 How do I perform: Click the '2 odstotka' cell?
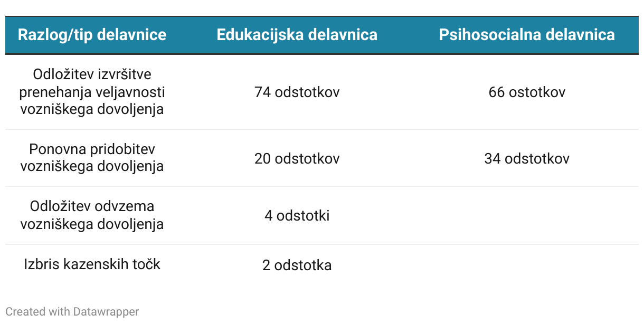(x=297, y=265)
